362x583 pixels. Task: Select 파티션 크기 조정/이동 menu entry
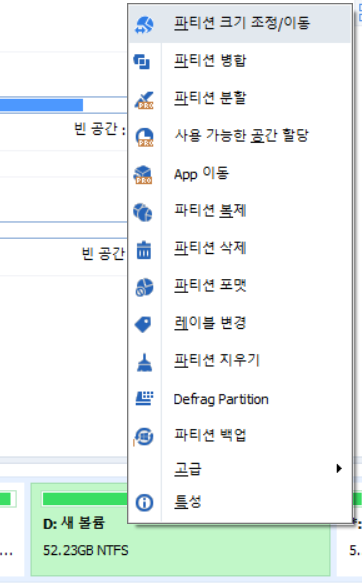point(240,23)
